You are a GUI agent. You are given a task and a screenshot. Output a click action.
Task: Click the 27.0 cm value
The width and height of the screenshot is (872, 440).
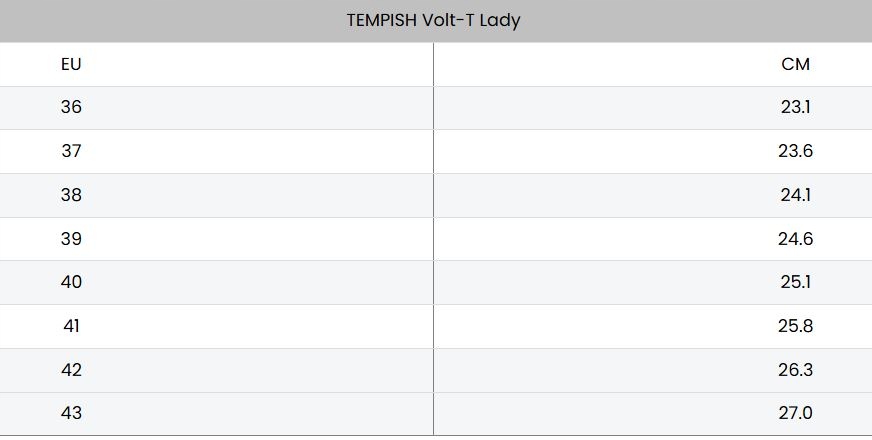pos(795,413)
